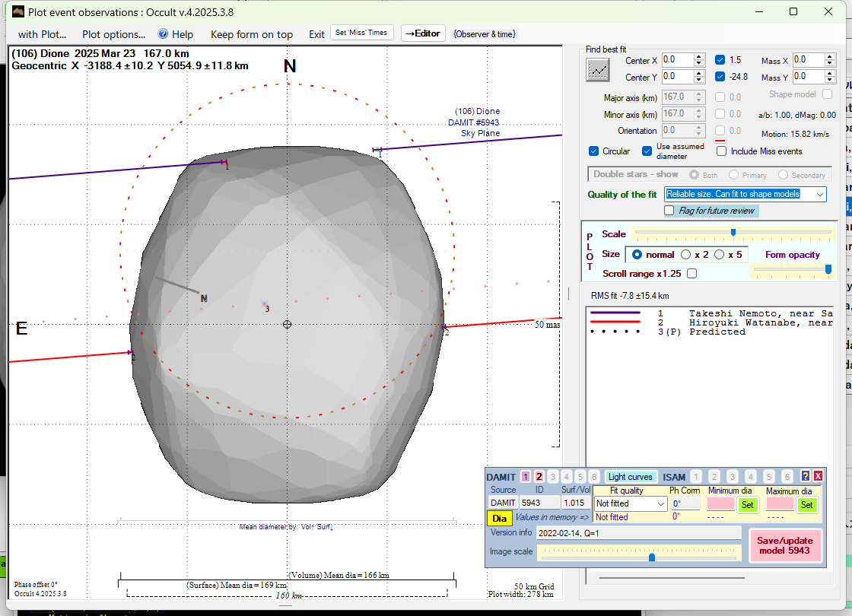Screen dimensions: 852x616
Task: Open the blue question mark help icon in DAMIT panel
Action: coord(806,476)
